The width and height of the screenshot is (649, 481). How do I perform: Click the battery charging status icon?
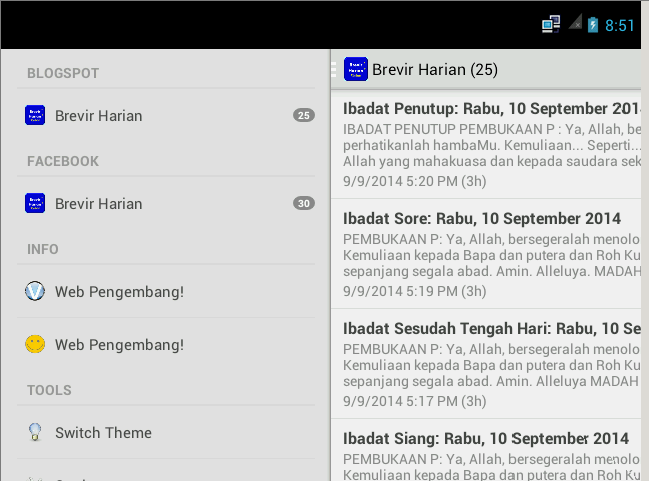pyautogui.click(x=593, y=25)
